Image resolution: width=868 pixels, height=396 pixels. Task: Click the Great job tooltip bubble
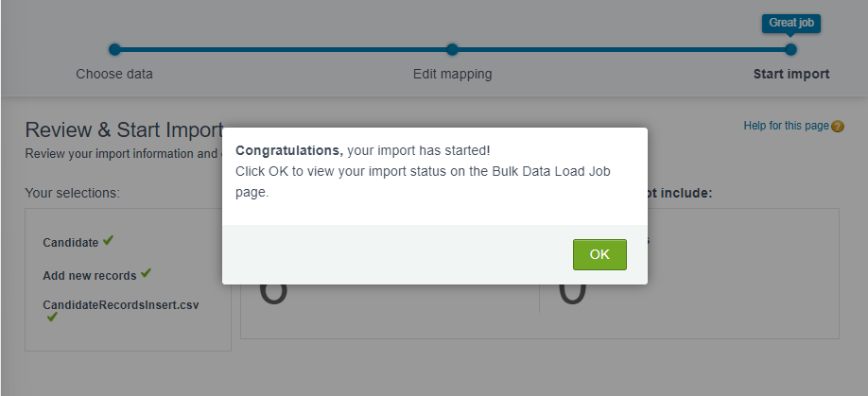(790, 23)
